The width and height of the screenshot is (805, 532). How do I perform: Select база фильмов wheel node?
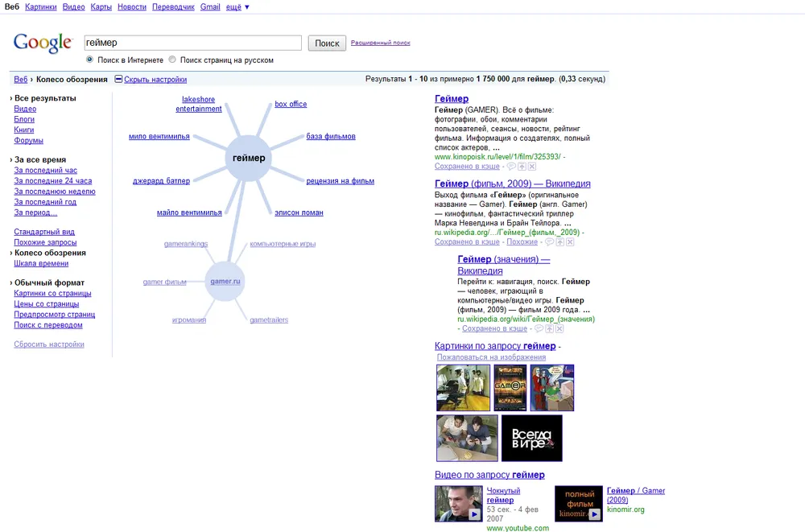pyautogui.click(x=331, y=137)
